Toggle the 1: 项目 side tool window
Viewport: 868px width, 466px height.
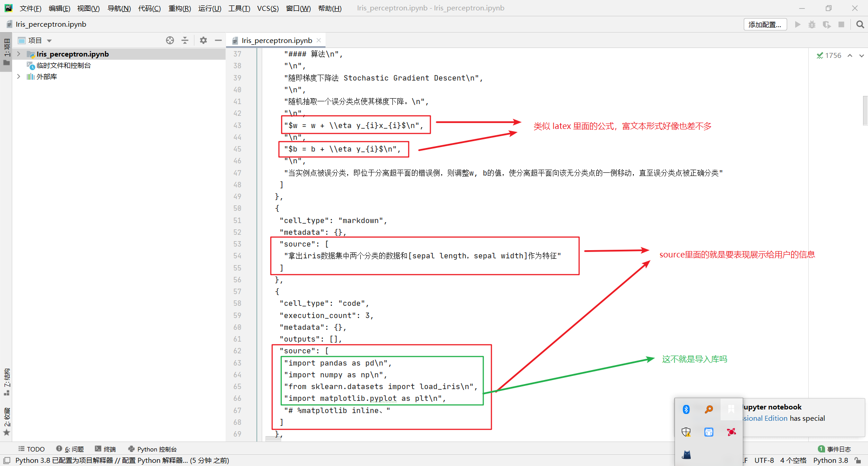[6, 52]
